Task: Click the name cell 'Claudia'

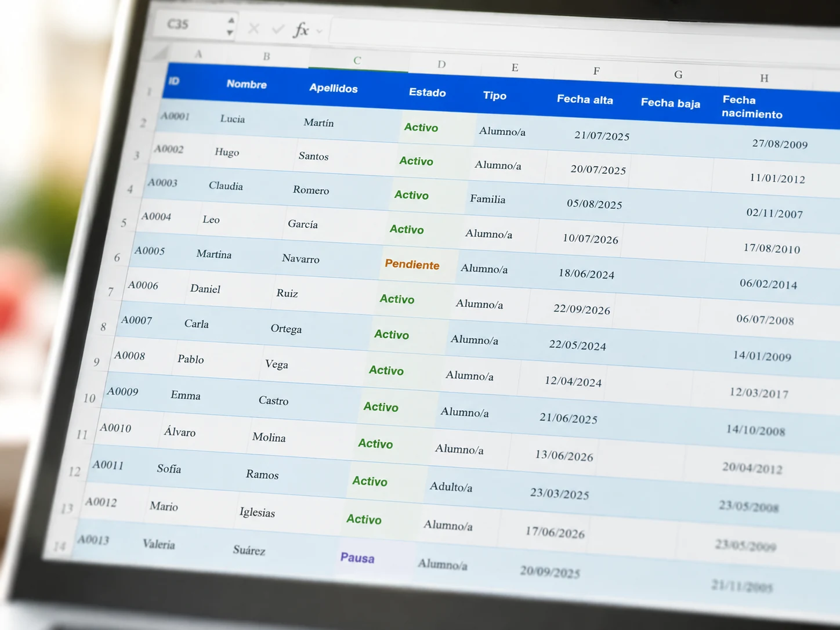Action: pyautogui.click(x=226, y=186)
